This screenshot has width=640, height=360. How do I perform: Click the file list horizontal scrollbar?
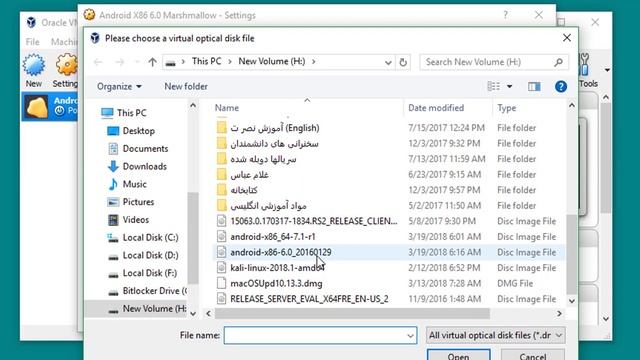(x=352, y=313)
